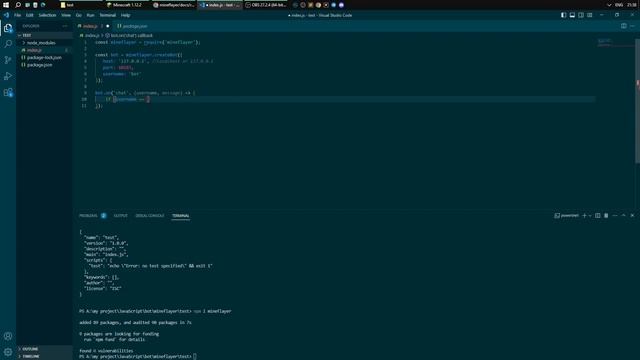This screenshot has height=360, width=640.
Task: Click the terminal prompt input line
Action: [x=138, y=356]
